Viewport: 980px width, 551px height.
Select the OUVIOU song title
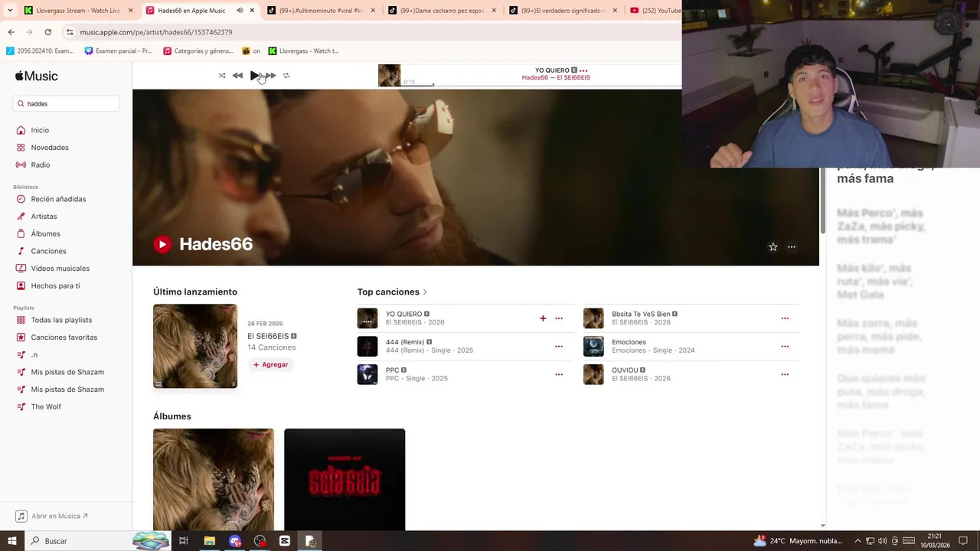coord(625,370)
